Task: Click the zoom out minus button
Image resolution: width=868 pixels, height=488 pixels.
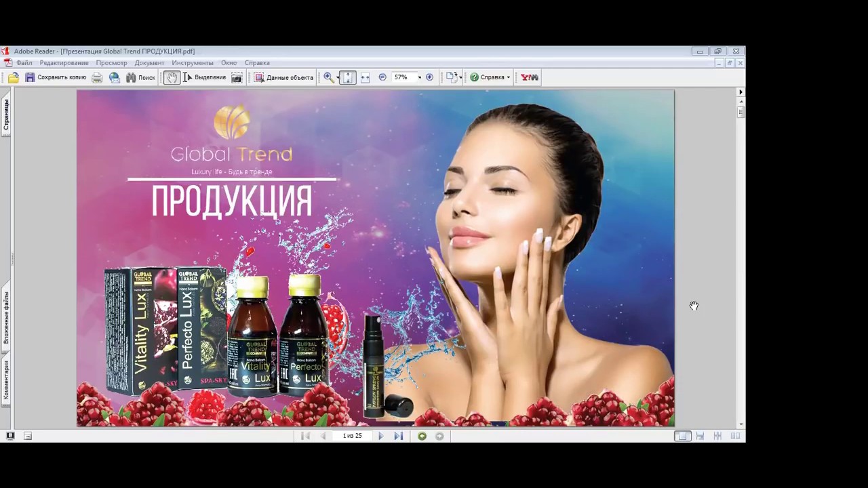Action: click(382, 77)
